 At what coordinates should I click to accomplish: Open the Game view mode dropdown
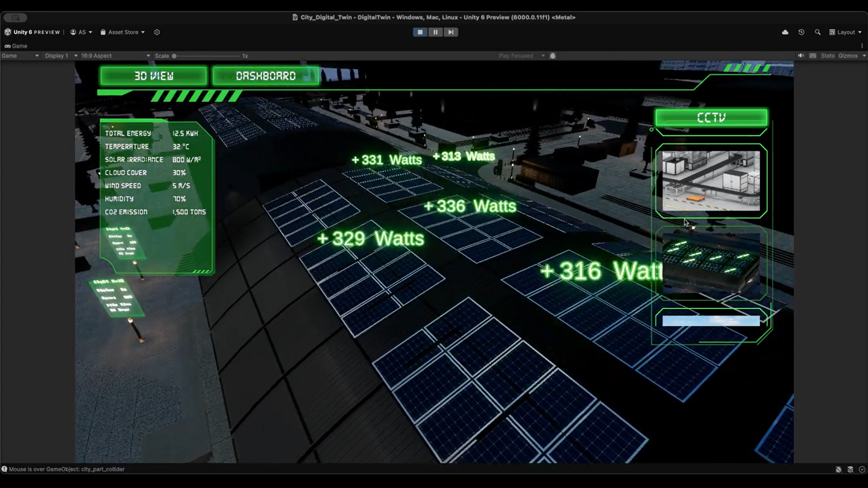click(x=20, y=56)
